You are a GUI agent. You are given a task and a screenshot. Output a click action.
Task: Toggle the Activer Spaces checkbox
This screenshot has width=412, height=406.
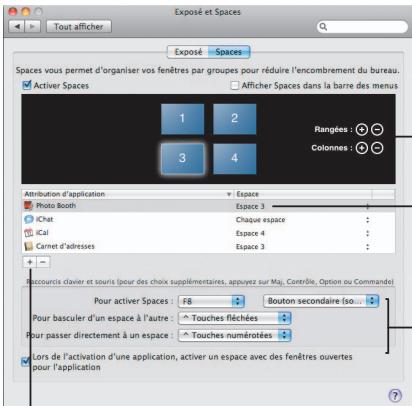tap(27, 85)
